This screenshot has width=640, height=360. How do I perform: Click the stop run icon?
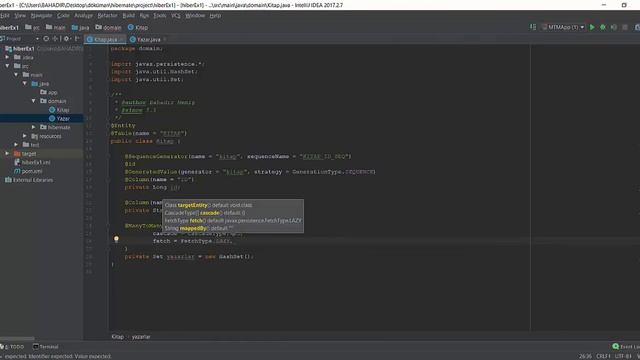[x=624, y=27]
